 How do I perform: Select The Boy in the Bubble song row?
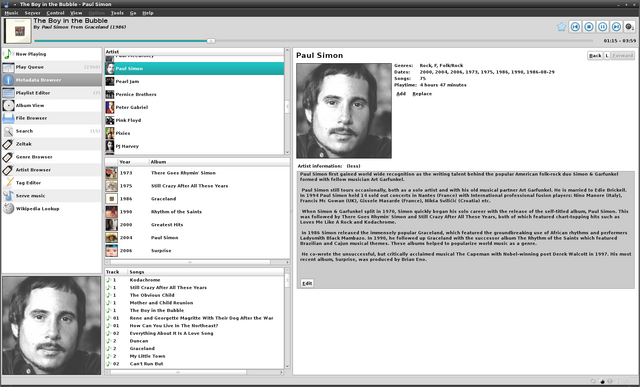tap(194, 310)
